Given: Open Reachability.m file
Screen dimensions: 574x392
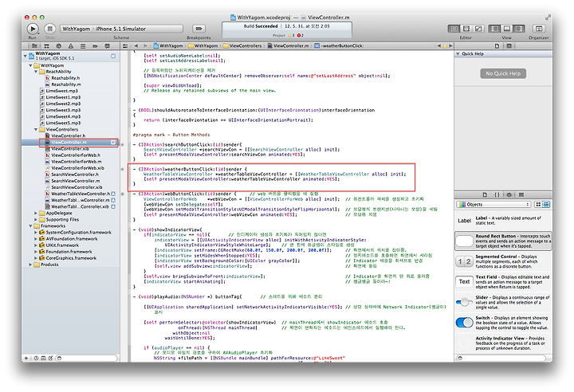Looking at the screenshot, I should pyautogui.click(x=66, y=84).
